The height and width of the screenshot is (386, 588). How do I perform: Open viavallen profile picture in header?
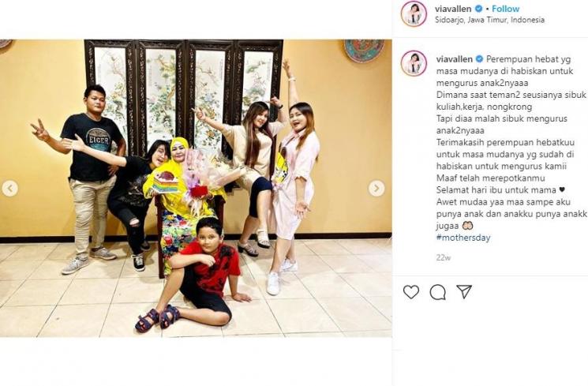coord(414,14)
